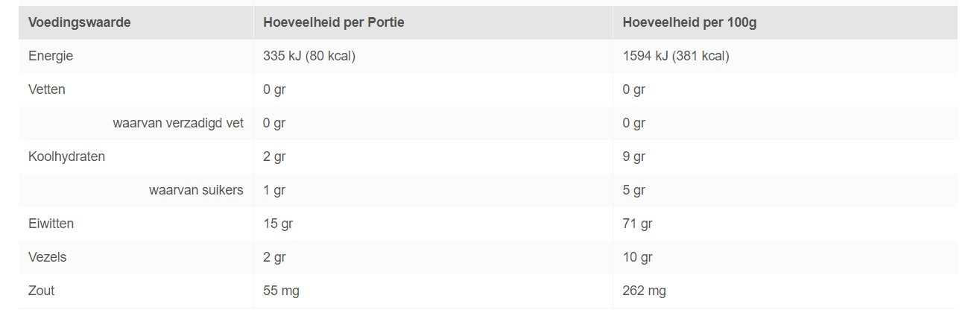
Task: Select the 335 kJ (80 kcal) value
Action: (x=309, y=56)
